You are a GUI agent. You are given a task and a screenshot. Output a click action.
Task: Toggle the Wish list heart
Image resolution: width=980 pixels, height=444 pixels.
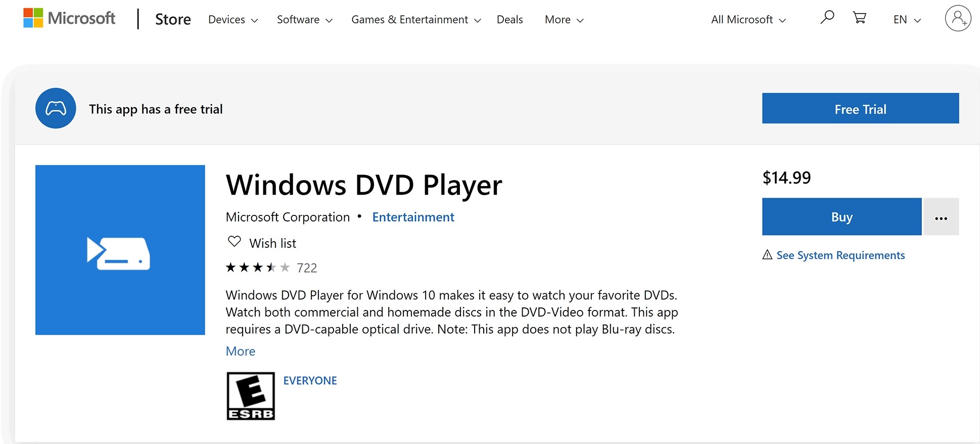pyautogui.click(x=234, y=242)
